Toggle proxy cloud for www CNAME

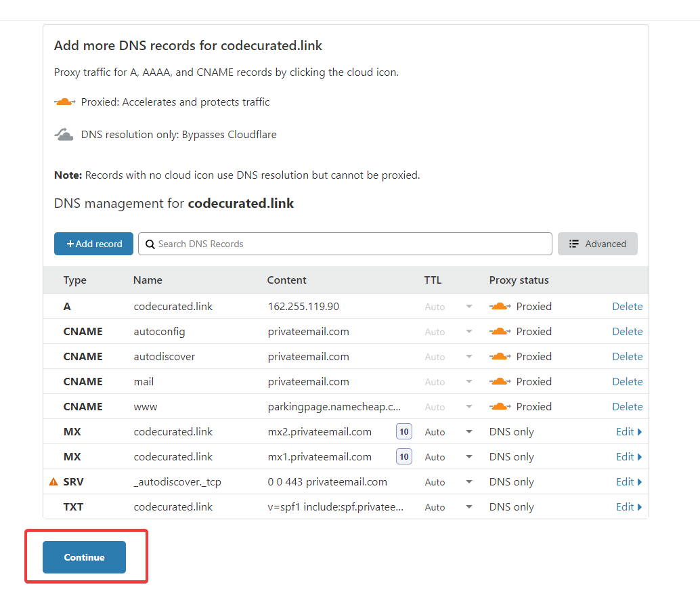pyautogui.click(x=500, y=406)
